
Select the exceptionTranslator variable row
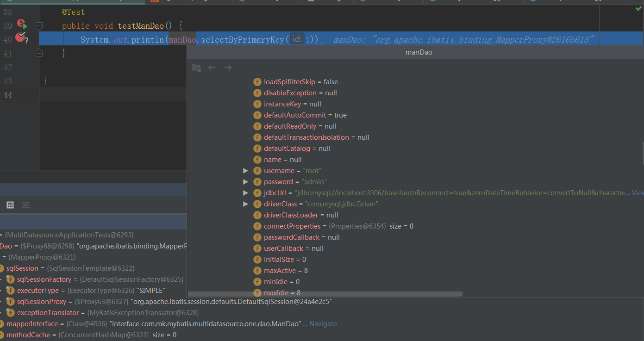(x=100, y=313)
